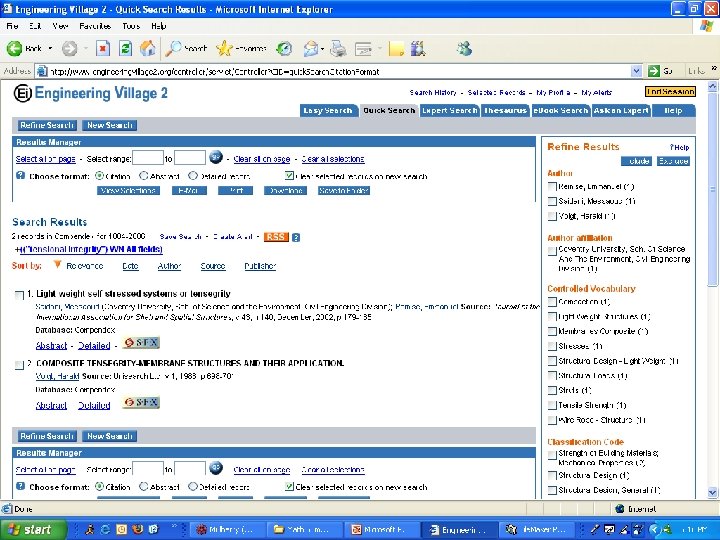Click the top Results Manager Go button
This screenshot has width=720, height=540.
click(x=216, y=157)
